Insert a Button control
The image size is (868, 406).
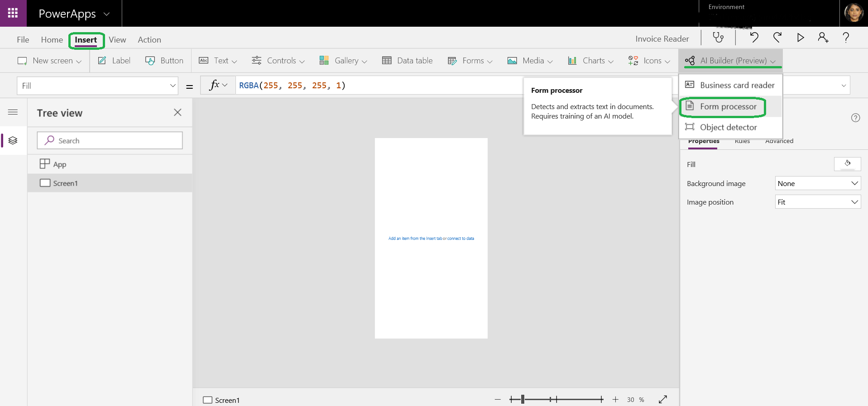164,61
